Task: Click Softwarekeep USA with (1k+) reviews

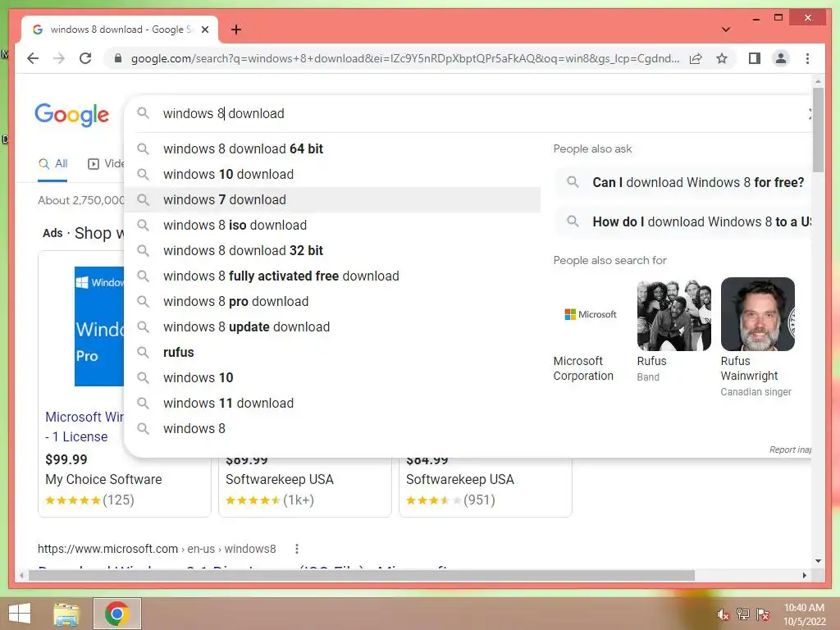Action: pos(280,479)
